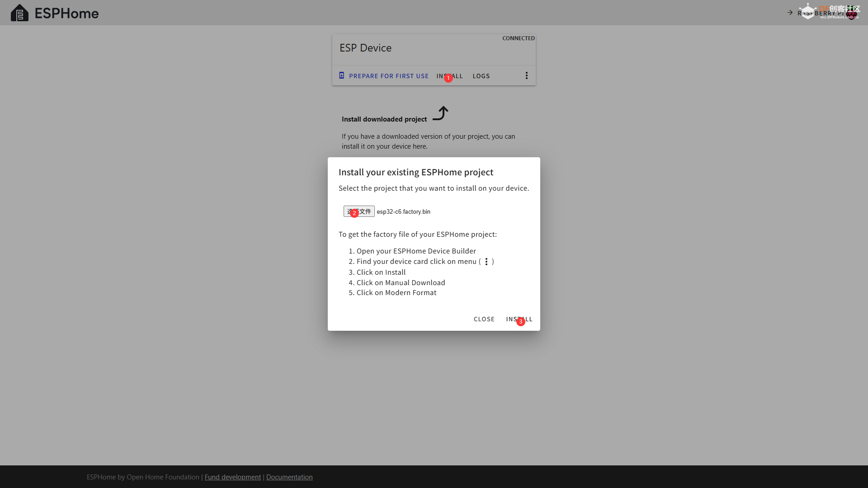Viewport: 868px width, 488px height.
Task: Click 'To get the factory file' instruction text
Action: (x=418, y=235)
